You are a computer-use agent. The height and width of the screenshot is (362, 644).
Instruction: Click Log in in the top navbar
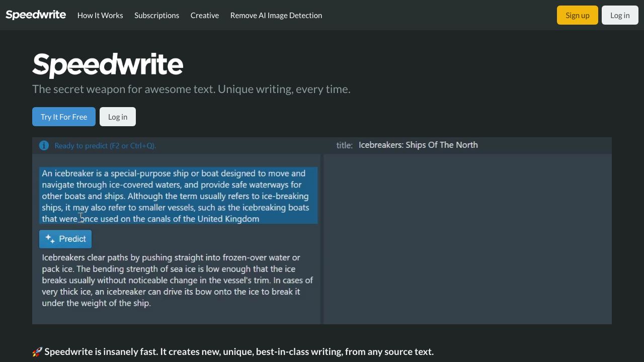(620, 15)
